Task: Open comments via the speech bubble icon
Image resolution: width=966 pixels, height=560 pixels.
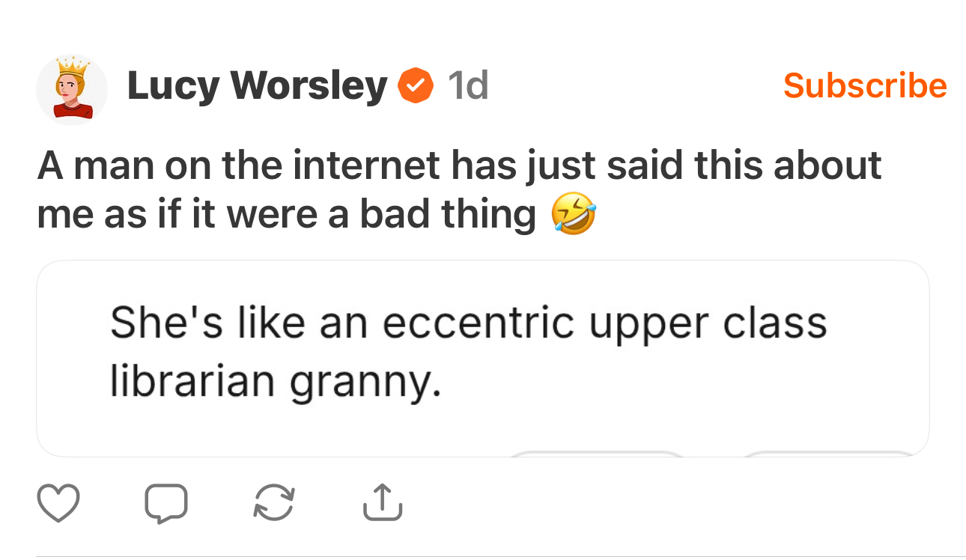Action: pyautogui.click(x=165, y=503)
